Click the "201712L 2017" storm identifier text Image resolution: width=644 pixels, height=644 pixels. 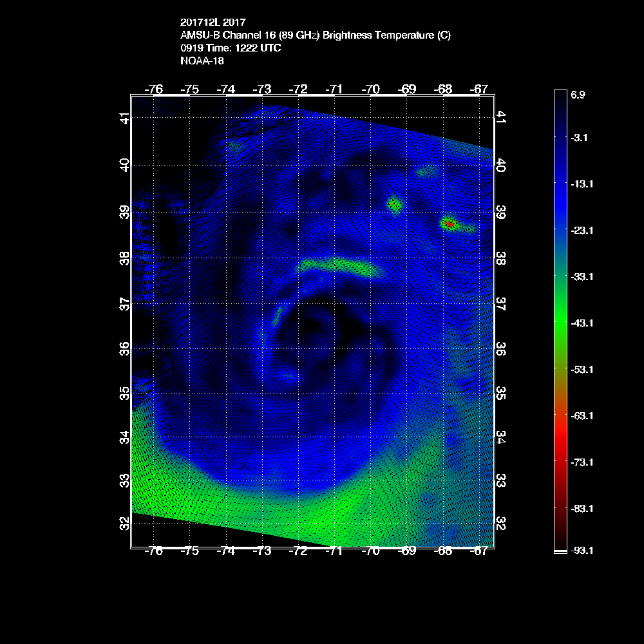point(213,22)
